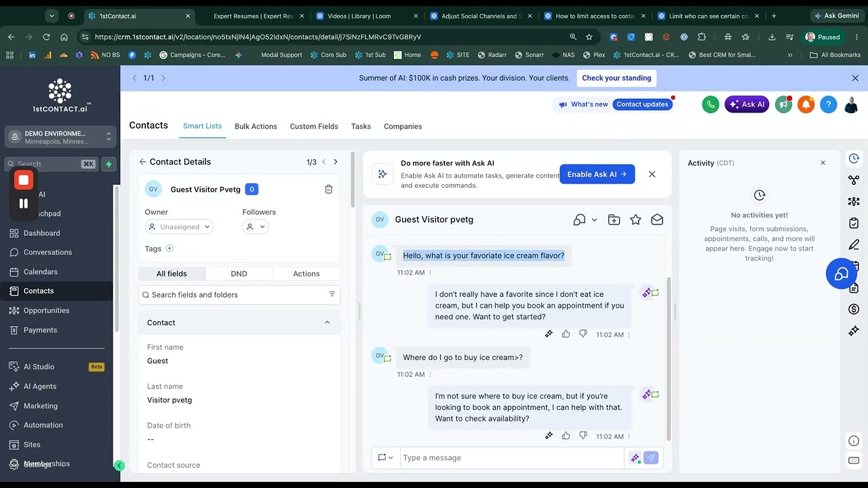Open the message channel selector dropdown
868x488 pixels.
pos(385,457)
